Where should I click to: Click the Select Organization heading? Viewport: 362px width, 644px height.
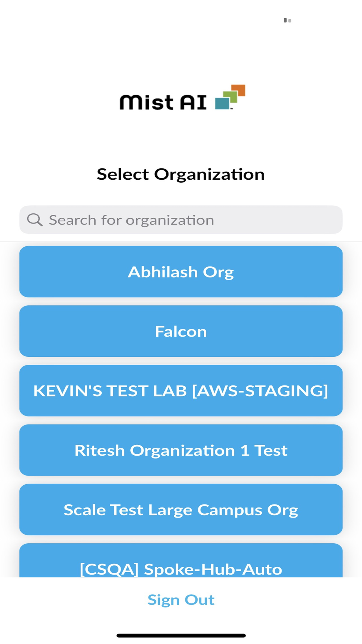(x=181, y=174)
